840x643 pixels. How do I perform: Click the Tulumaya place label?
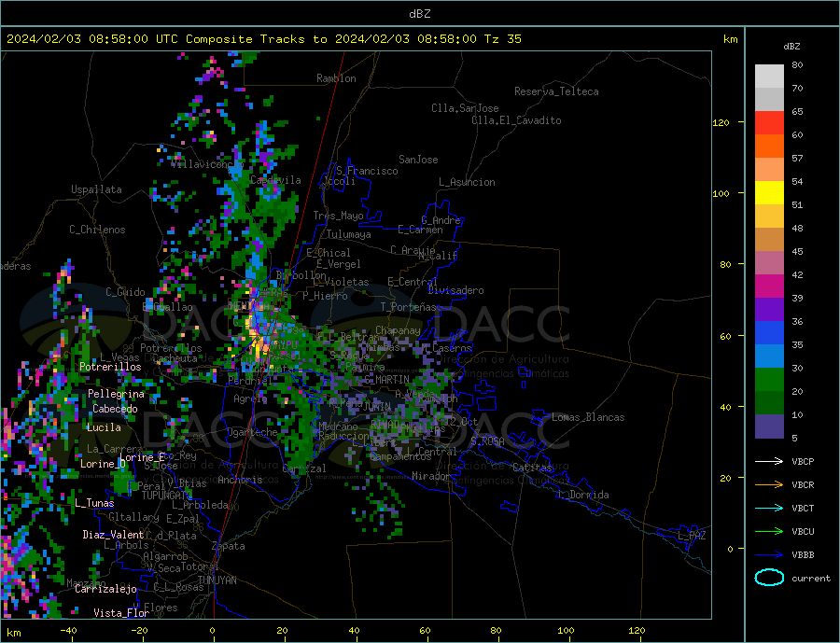pyautogui.click(x=349, y=234)
